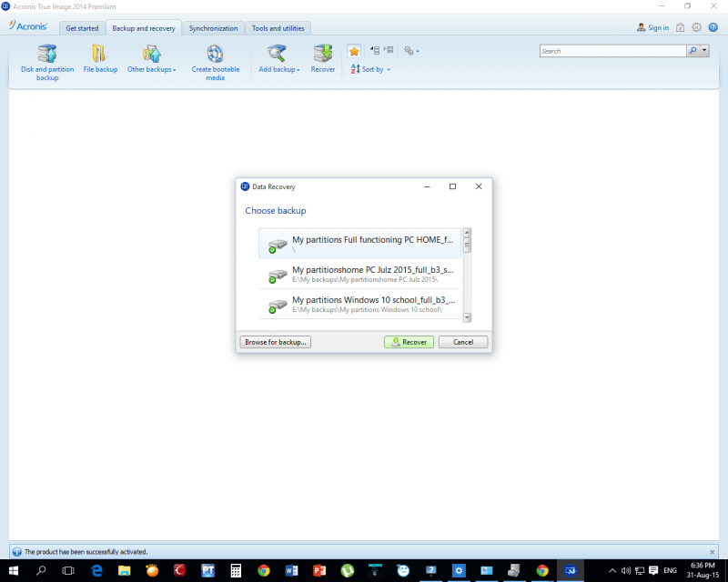Click the backup list scroll up arrow
The height and width of the screenshot is (582, 728).
[x=468, y=233]
